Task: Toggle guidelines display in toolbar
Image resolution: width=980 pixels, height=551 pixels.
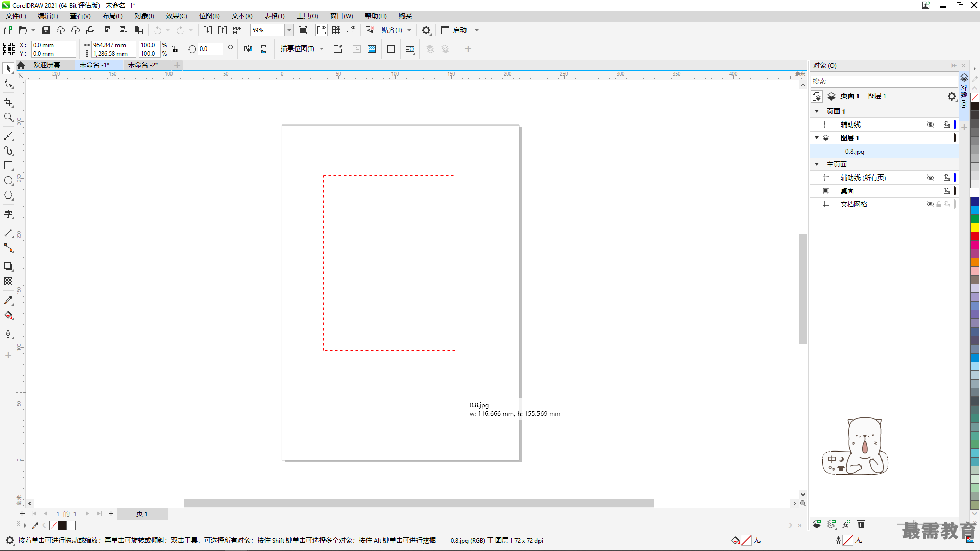Action: [352, 30]
